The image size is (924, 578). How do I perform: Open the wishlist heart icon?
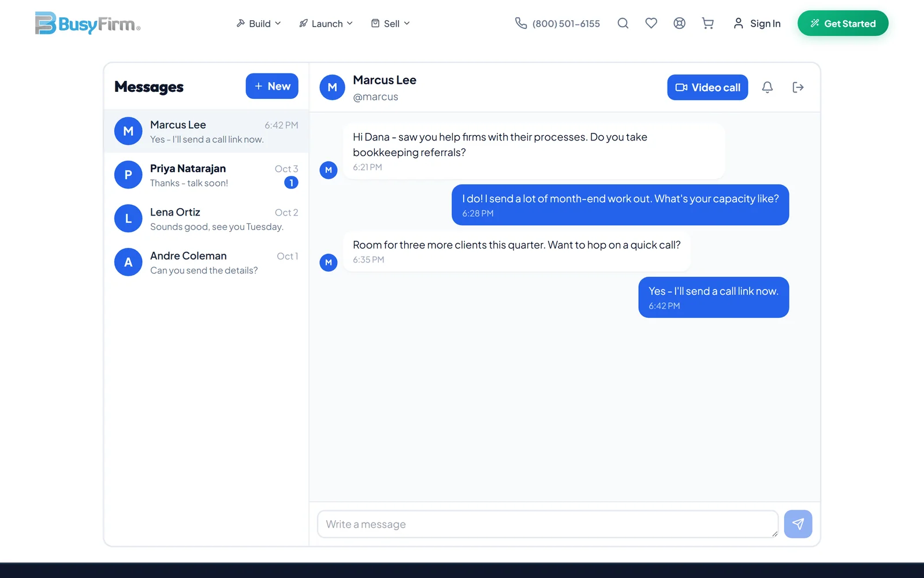(x=651, y=23)
